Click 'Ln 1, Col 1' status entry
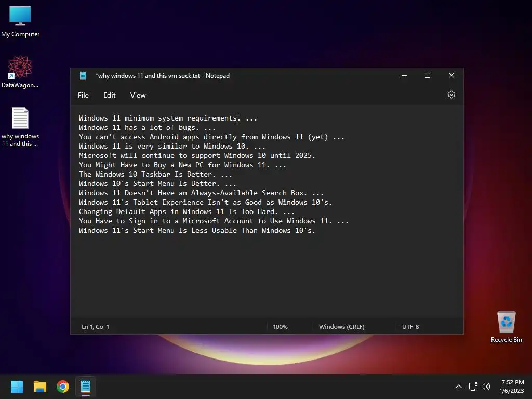 [x=96, y=327]
